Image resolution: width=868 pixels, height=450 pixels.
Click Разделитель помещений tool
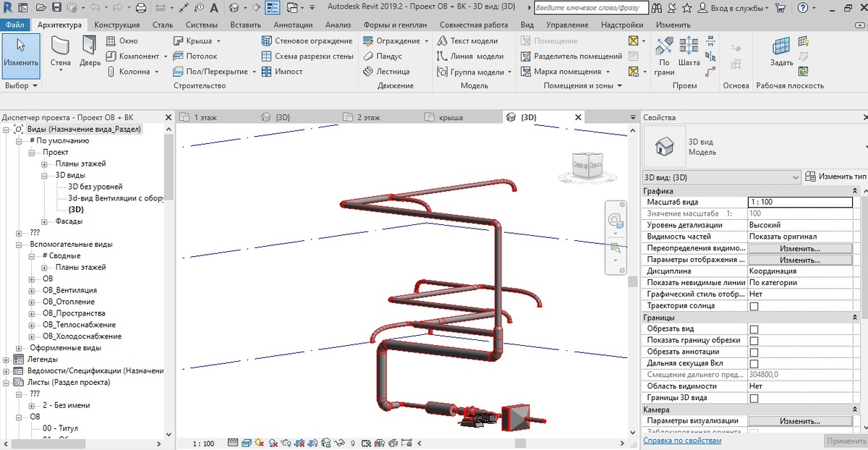pyautogui.click(x=571, y=56)
